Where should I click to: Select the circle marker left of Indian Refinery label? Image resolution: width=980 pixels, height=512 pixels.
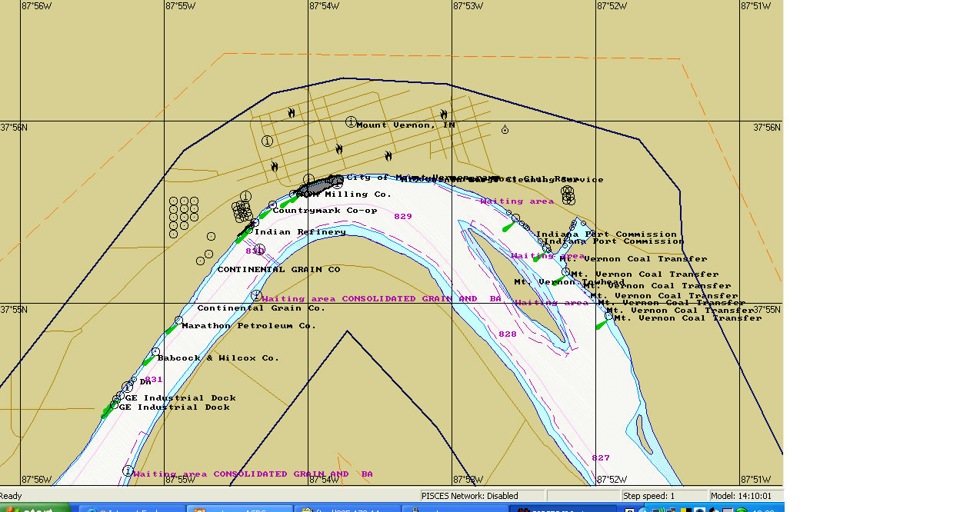[x=255, y=223]
